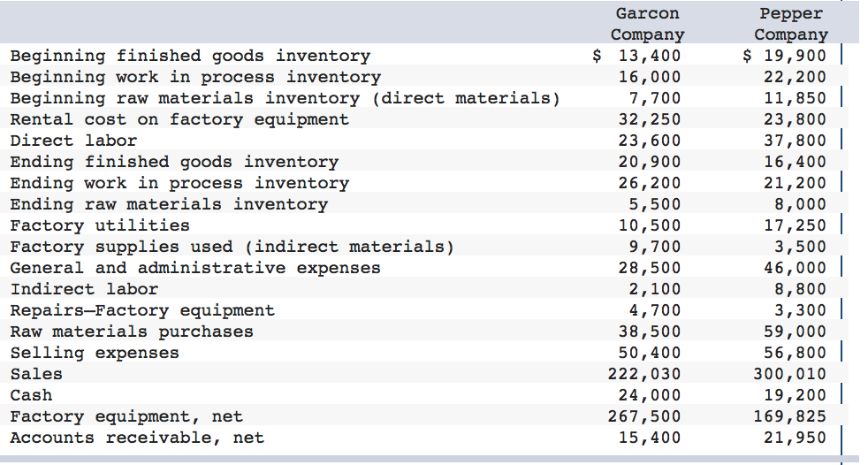Select the 'Ending raw materials inventory' label
868x465 pixels.
click(169, 204)
